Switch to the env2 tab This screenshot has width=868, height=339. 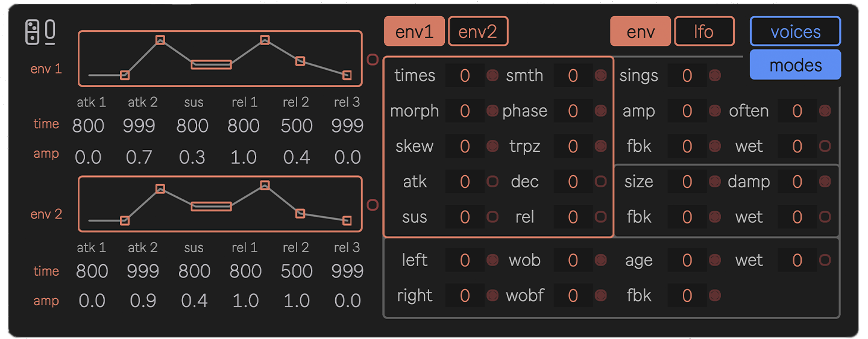click(x=478, y=31)
